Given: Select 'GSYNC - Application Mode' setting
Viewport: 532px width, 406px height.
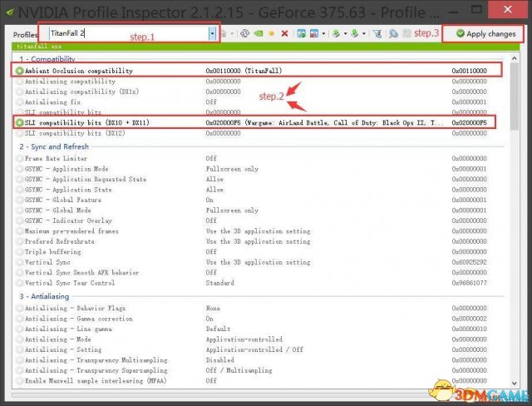Looking at the screenshot, I should click(x=260, y=169).
